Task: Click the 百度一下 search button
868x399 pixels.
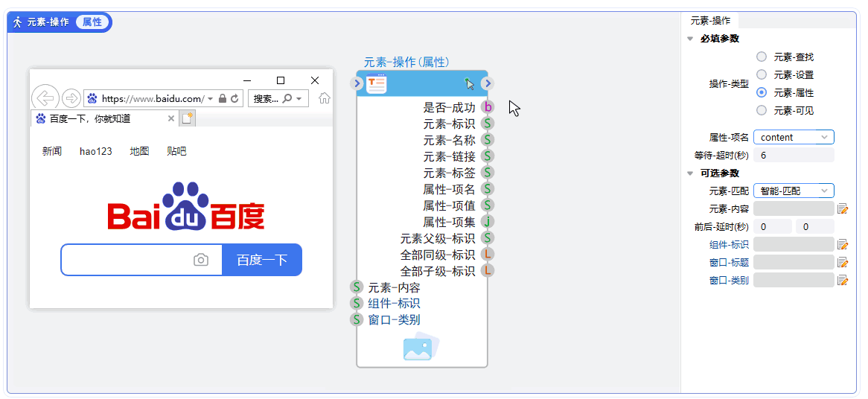Action: 262,260
